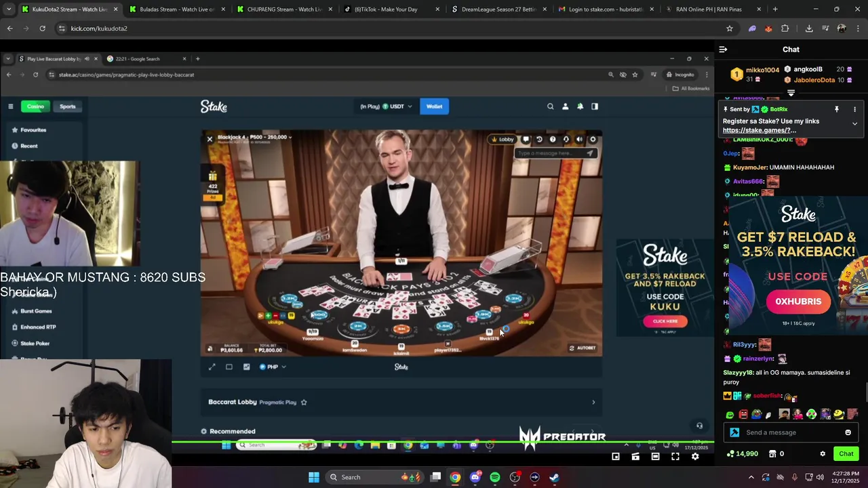Open a new Chrome tab

[775, 9]
